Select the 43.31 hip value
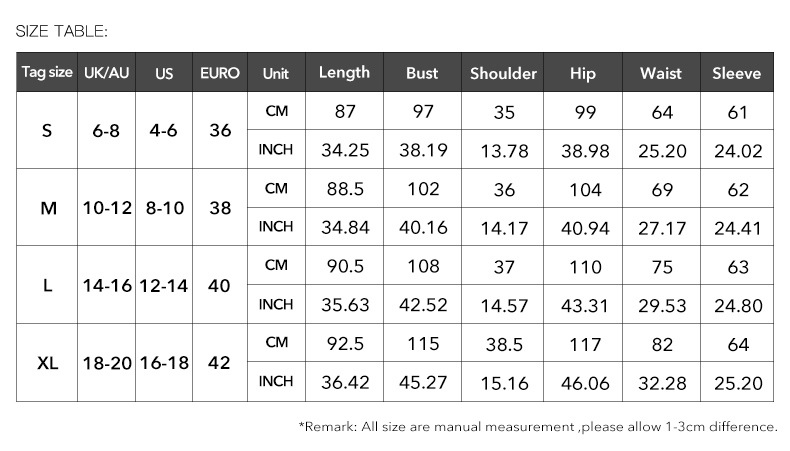790x451 pixels. (x=582, y=305)
